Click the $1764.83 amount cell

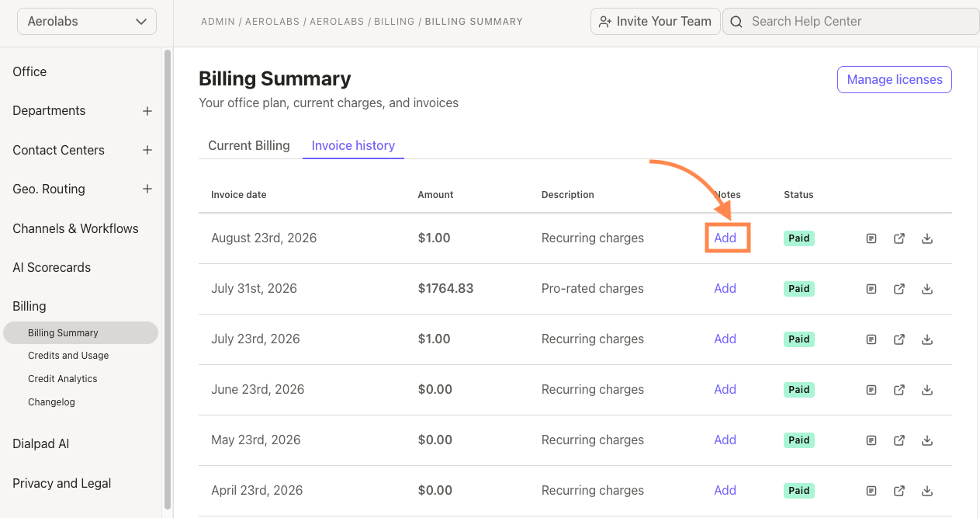click(445, 288)
